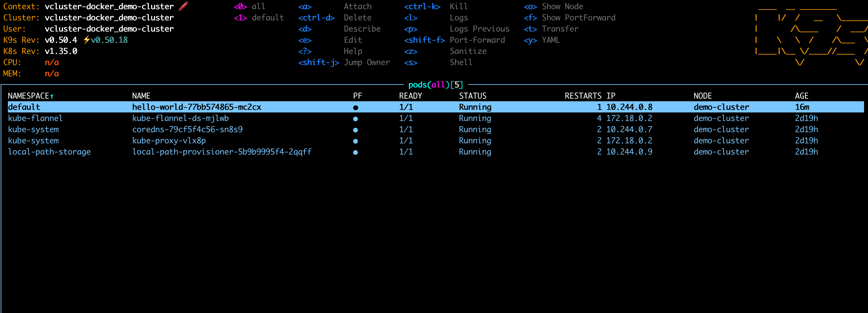Click port-forward dot for coredns pod
The height and width of the screenshot is (313, 868).
point(355,130)
